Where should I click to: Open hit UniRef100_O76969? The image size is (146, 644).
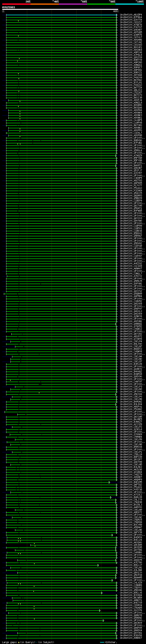point(131,435)
